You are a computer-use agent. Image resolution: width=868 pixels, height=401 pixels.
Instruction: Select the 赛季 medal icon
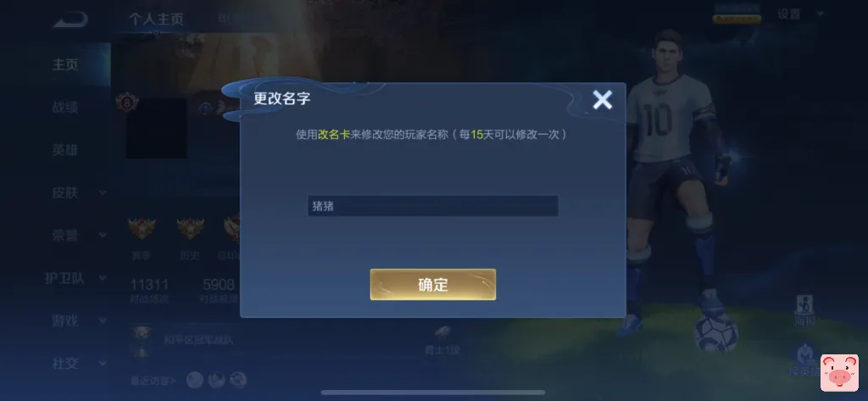coord(142,228)
